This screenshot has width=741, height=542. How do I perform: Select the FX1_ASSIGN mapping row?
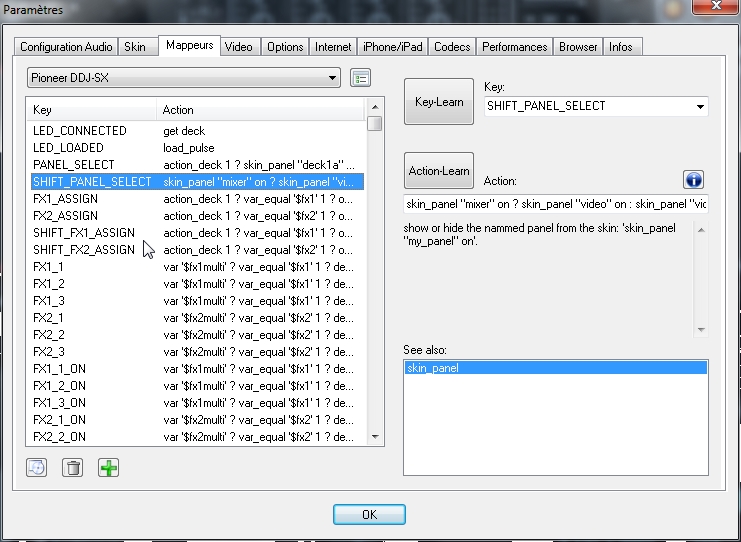pos(197,199)
